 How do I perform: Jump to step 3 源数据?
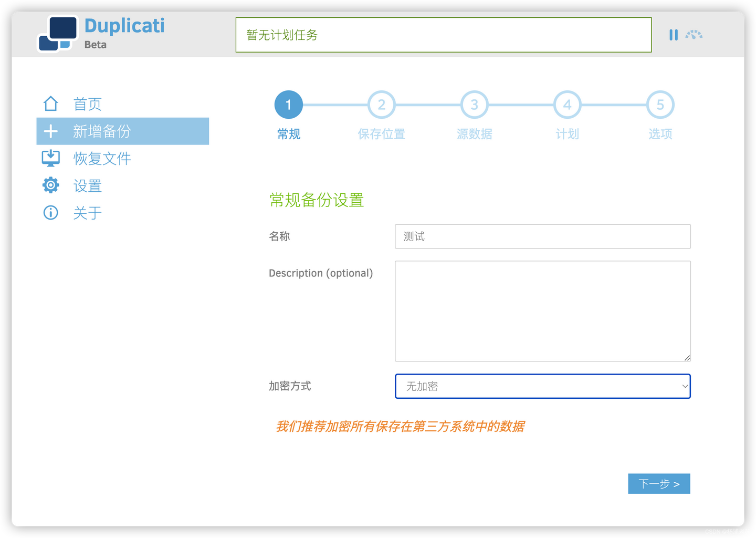[x=474, y=104]
